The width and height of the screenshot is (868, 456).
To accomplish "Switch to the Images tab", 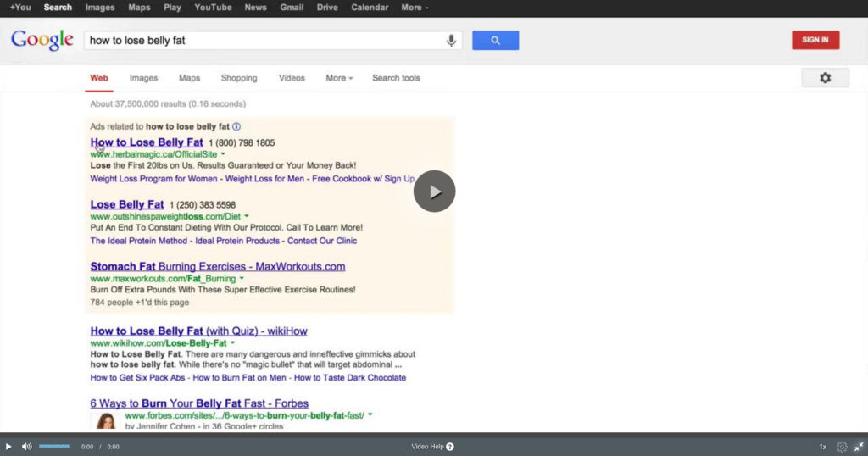I will tap(143, 78).
